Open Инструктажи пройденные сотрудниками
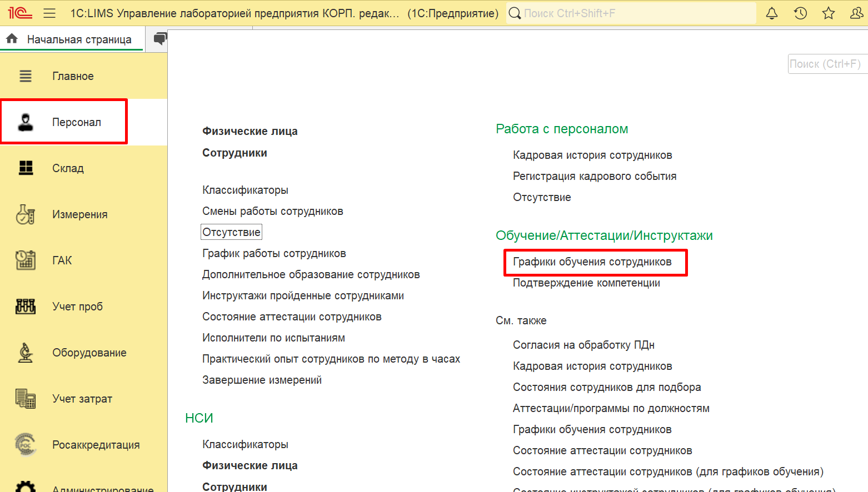Screen dimensions: 868x492 click(303, 295)
